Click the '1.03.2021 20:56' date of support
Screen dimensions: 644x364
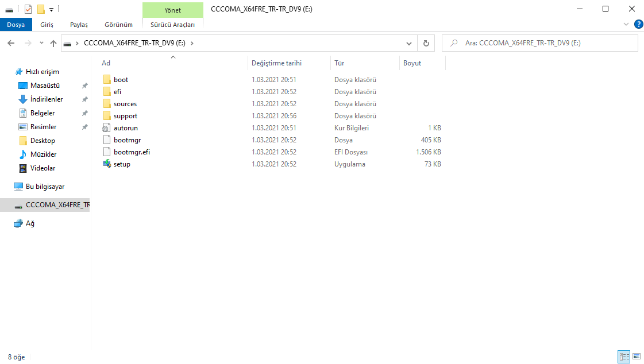pos(274,116)
